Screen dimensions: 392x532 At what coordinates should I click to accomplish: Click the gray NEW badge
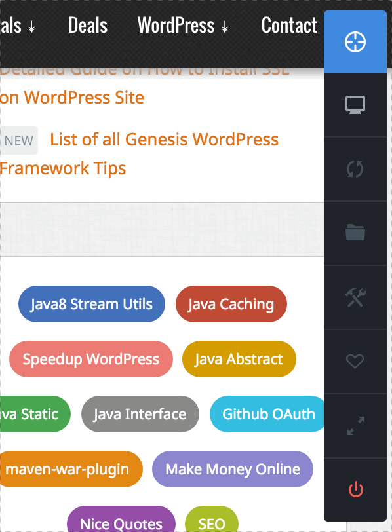pyautogui.click(x=18, y=140)
